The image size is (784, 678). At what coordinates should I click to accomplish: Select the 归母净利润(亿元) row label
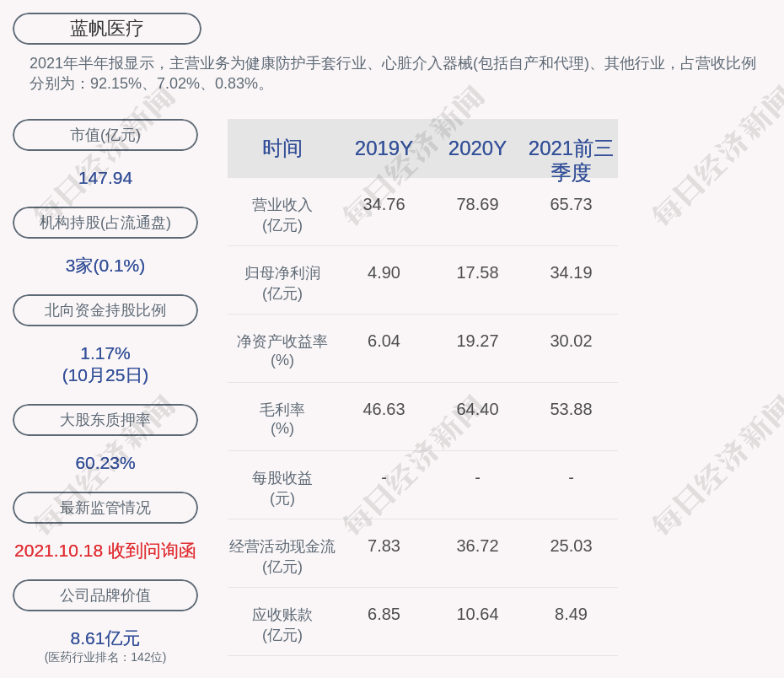pyautogui.click(x=282, y=283)
